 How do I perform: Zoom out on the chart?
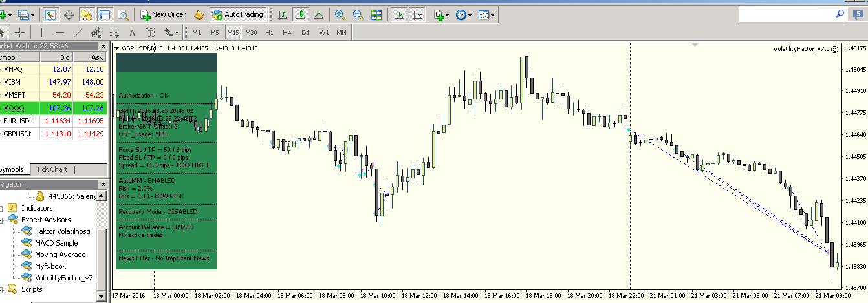[x=358, y=14]
